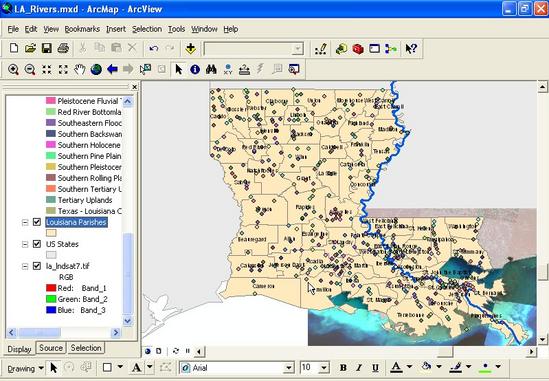Open the Arial font dropdown
549x381 pixels.
(x=289, y=368)
